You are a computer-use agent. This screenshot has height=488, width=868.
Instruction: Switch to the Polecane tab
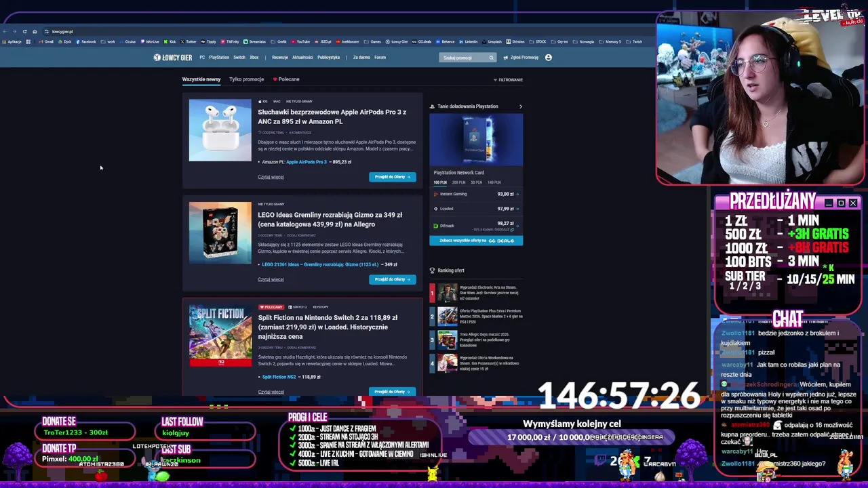tap(285, 79)
